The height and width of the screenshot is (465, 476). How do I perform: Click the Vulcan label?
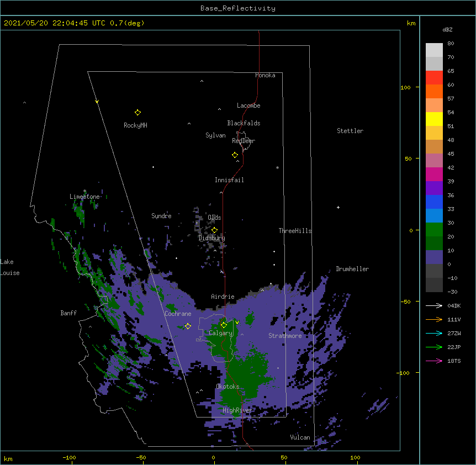tap(300, 437)
